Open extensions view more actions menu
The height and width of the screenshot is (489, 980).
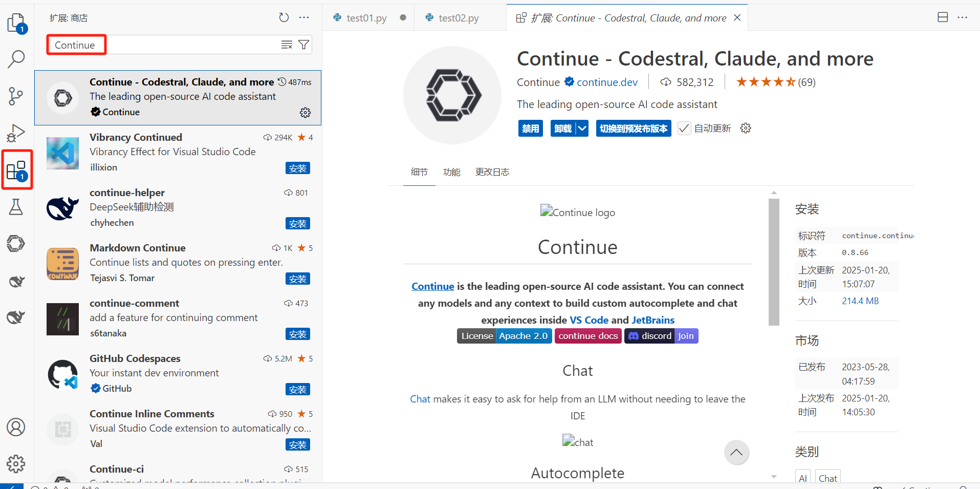(x=304, y=17)
